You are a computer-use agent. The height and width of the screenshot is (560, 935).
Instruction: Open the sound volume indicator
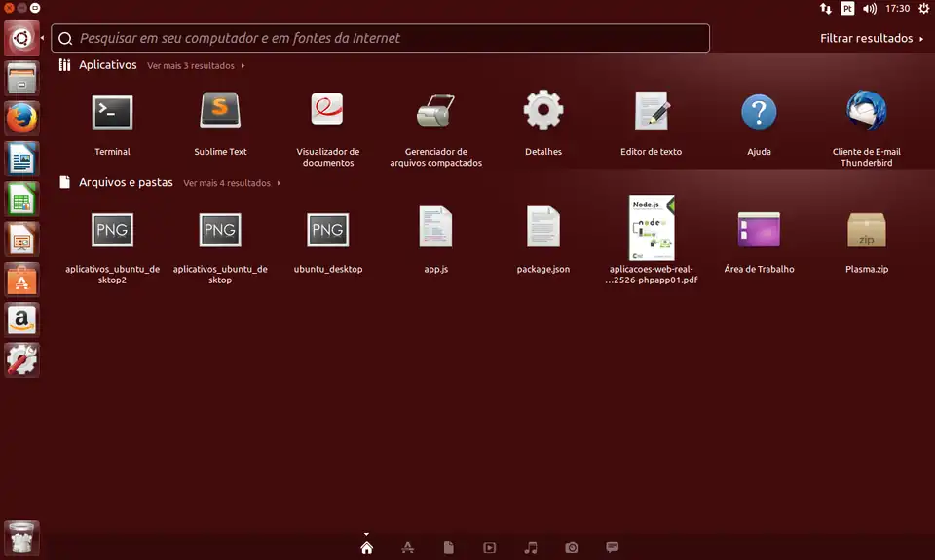pos(870,9)
